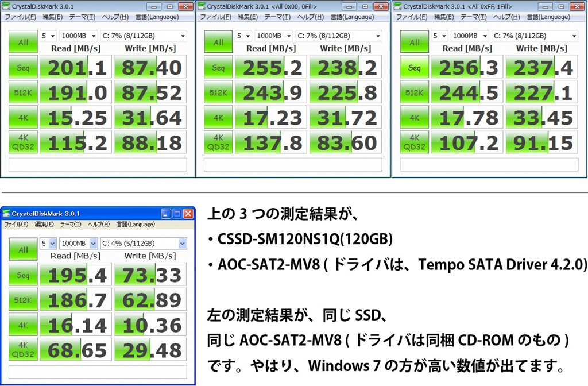Viewport: 588px width, 386px height.
Task: Open テーマ(T) menu in 0Fill window
Action: (x=277, y=17)
